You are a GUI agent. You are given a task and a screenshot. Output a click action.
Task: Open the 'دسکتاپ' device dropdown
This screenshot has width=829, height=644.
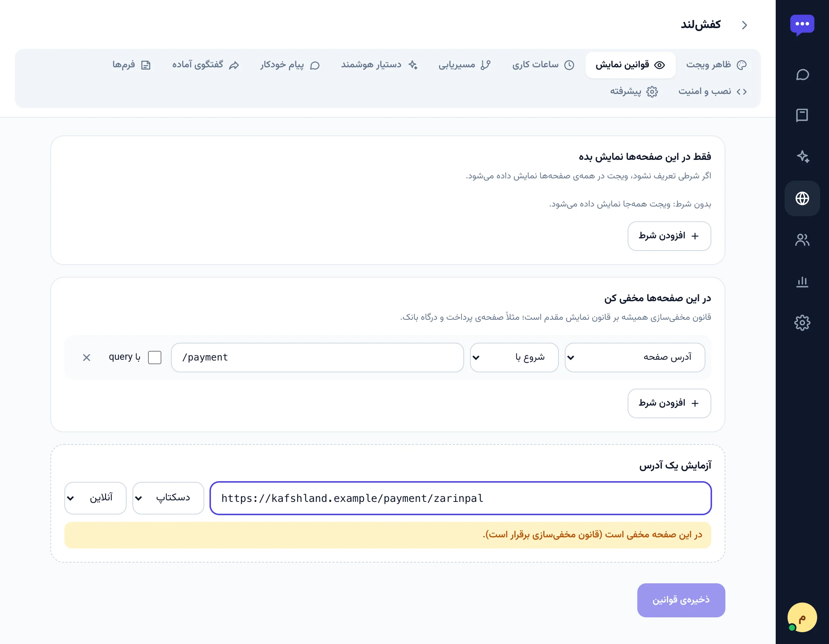tap(168, 498)
